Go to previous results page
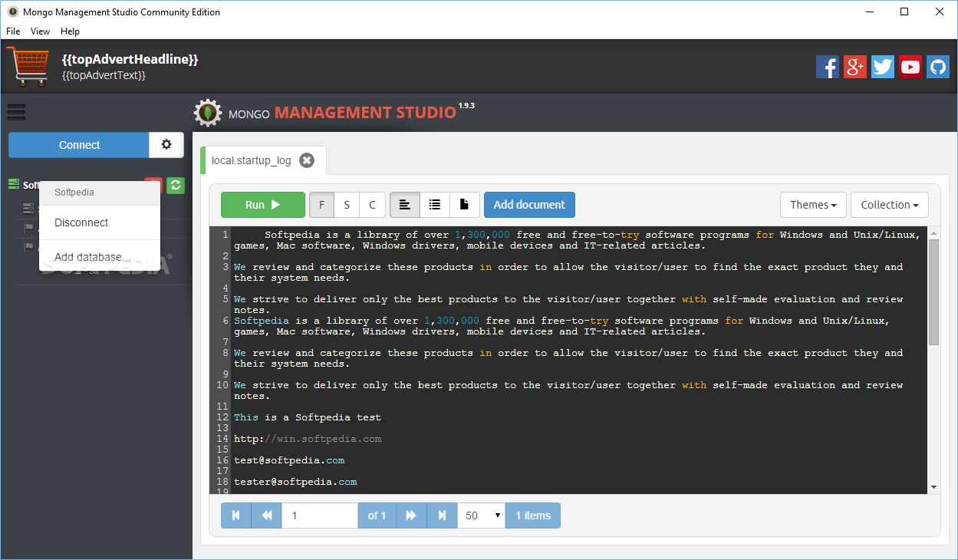 coord(267,516)
